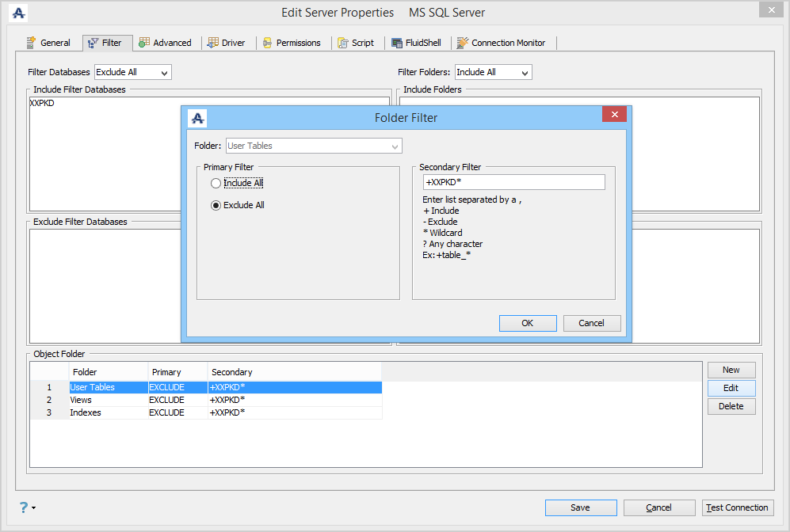The height and width of the screenshot is (532, 790).
Task: Open the Filter Folders dropdown
Action: point(493,72)
